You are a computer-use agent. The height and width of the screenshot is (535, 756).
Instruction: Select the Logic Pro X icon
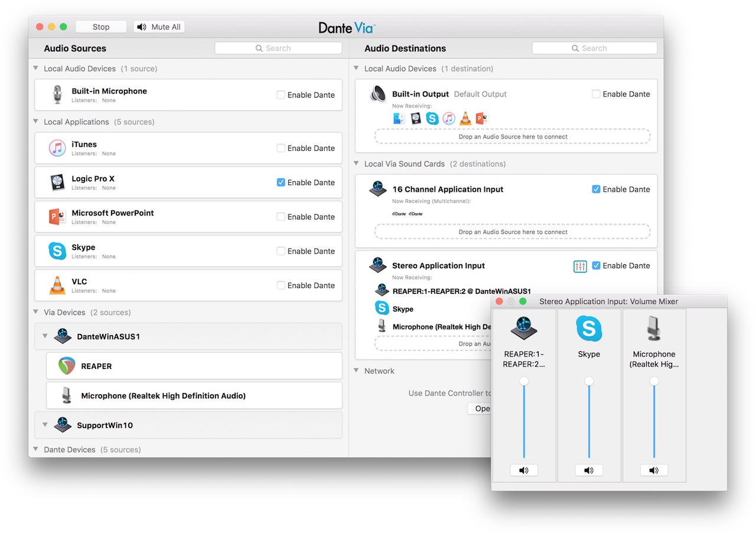57,182
